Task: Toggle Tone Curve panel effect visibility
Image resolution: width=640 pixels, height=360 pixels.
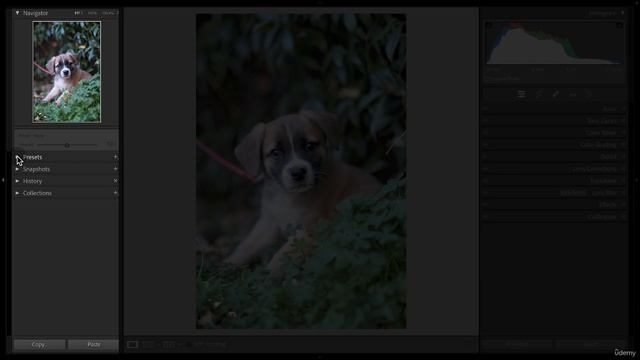Action: coord(486,120)
